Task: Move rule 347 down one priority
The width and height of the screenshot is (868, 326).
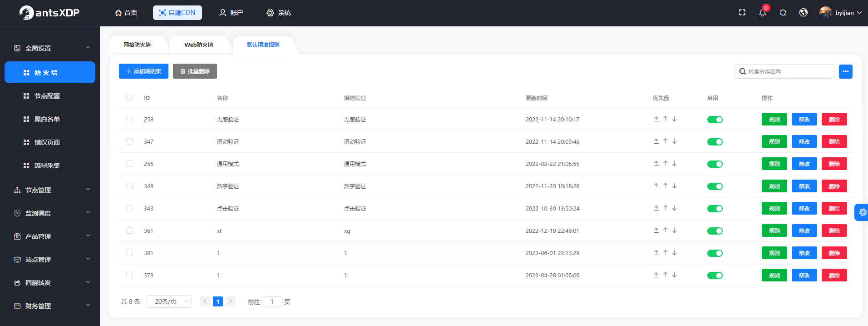Action: click(675, 141)
